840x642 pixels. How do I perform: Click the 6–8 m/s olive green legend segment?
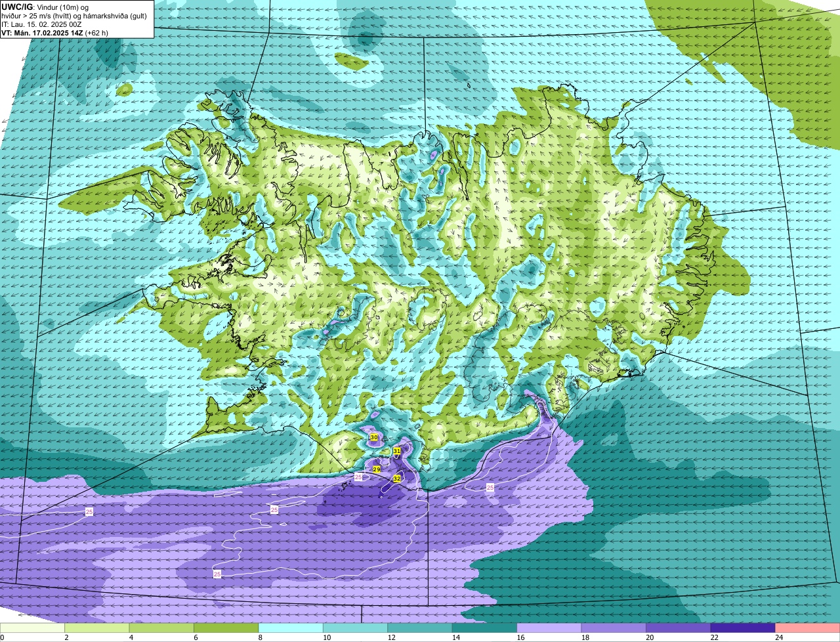coord(226,628)
